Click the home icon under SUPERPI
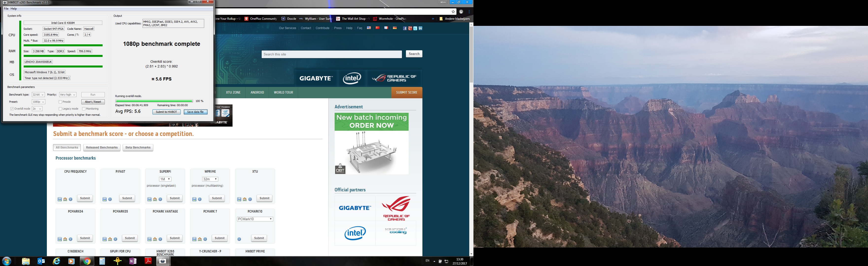The width and height of the screenshot is (868, 266). (155, 199)
